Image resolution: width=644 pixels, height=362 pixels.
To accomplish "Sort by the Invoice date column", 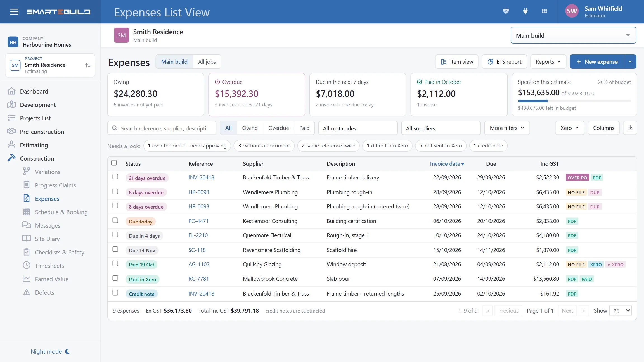I will point(447,164).
